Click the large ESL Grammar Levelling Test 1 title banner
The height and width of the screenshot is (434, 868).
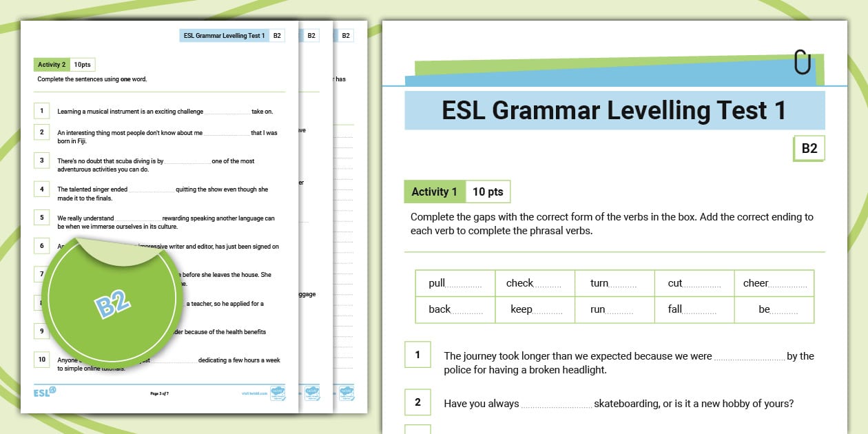tap(614, 111)
